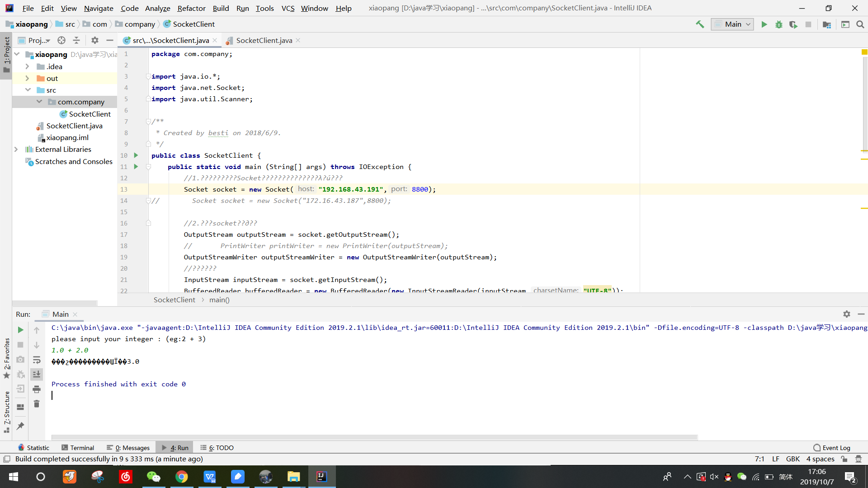Expand External Libraries node
The image size is (868, 488).
click(x=16, y=149)
